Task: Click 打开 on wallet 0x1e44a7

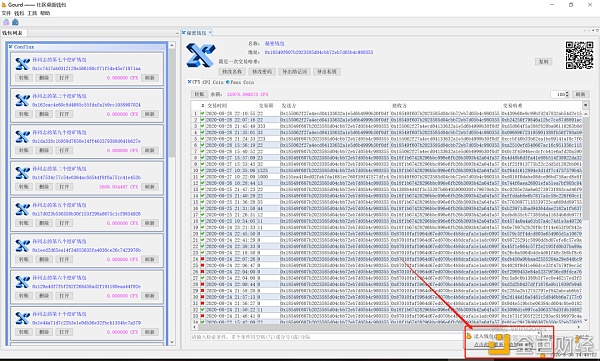Action: [64, 332]
